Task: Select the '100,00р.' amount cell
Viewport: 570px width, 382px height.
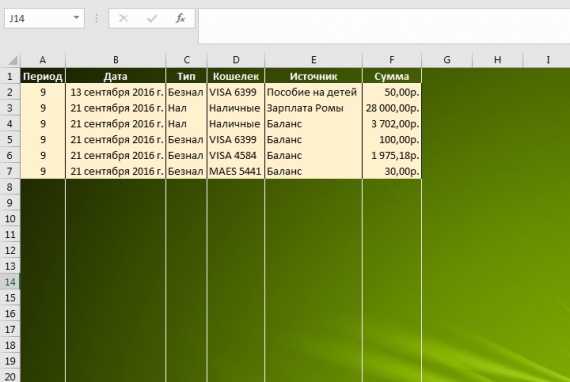Action: coord(392,140)
